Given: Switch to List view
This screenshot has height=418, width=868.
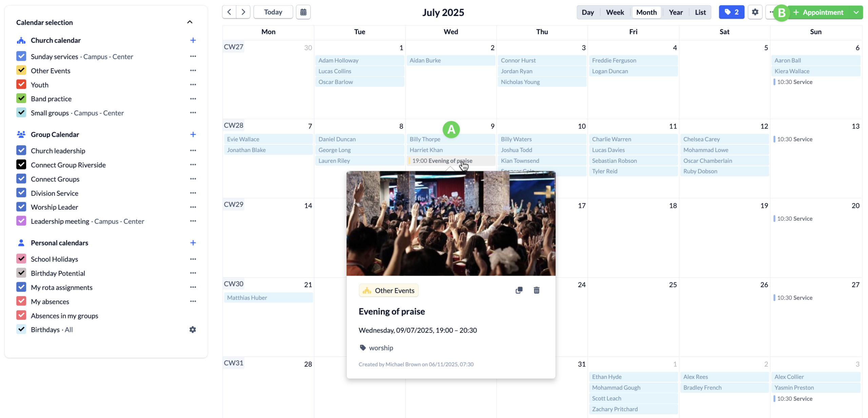Looking at the screenshot, I should coord(700,12).
